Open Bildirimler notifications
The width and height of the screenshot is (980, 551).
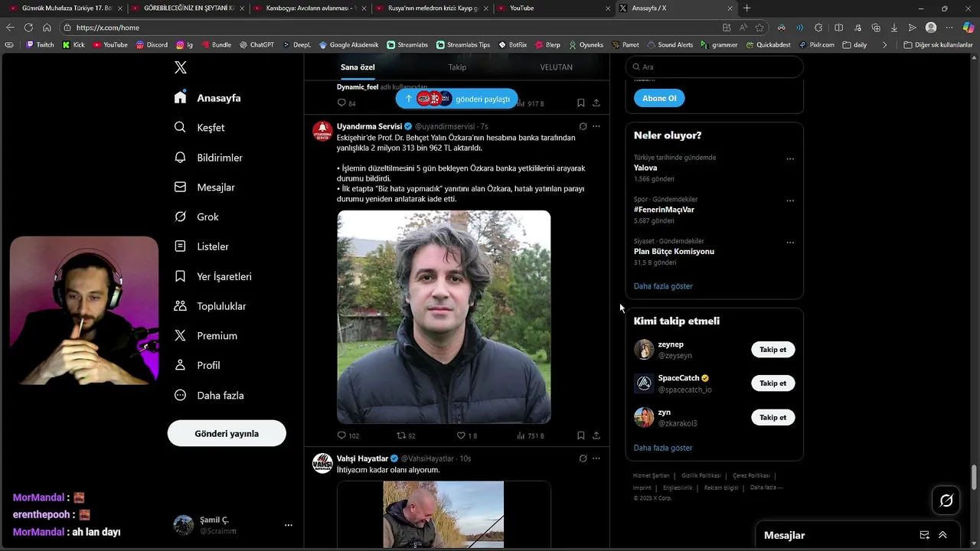pos(208,158)
